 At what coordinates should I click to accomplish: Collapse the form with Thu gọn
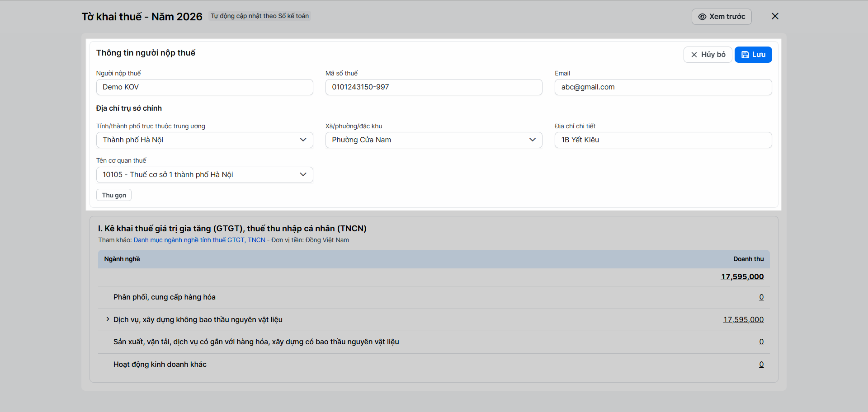click(x=114, y=195)
